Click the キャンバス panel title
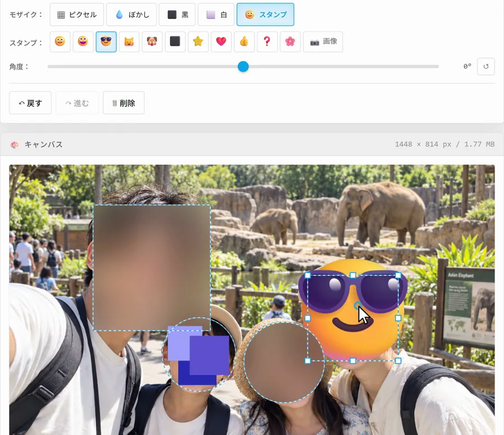Image resolution: width=504 pixels, height=435 pixels. 44,144
